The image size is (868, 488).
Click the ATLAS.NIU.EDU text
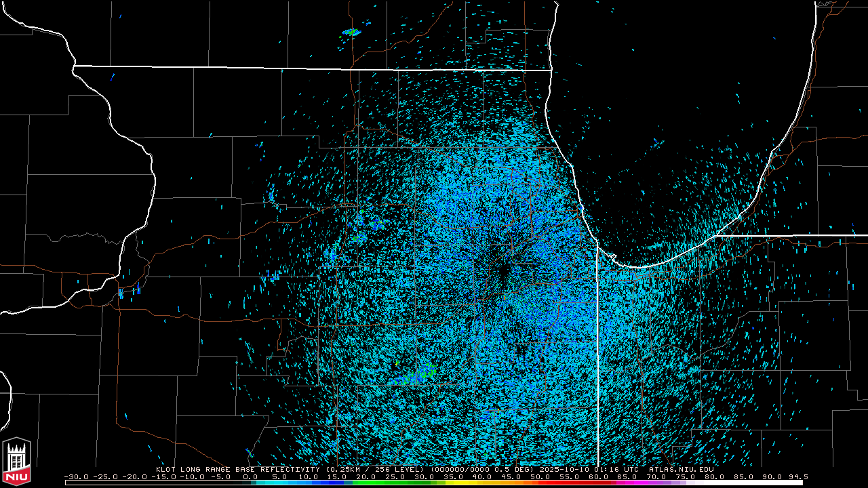681,469
